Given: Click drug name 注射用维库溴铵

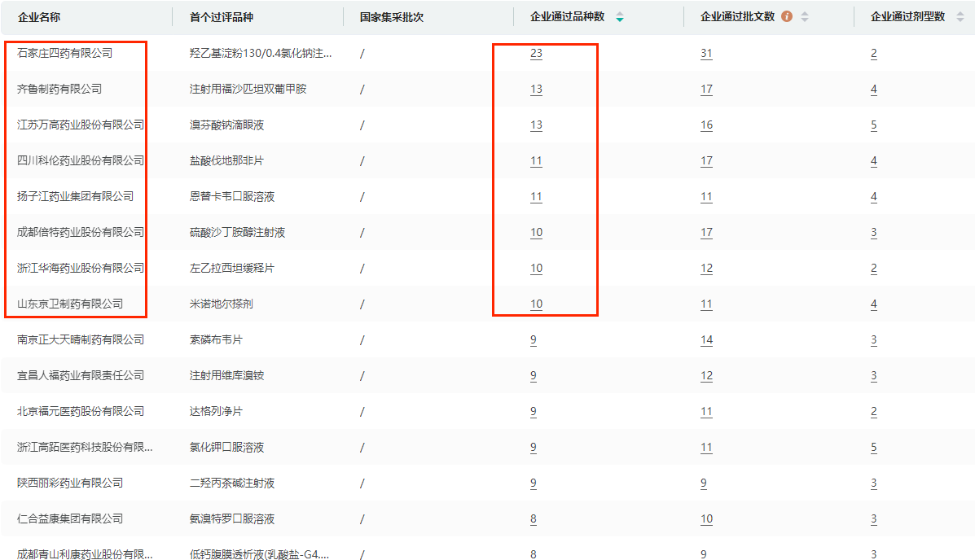Looking at the screenshot, I should coord(227,375).
